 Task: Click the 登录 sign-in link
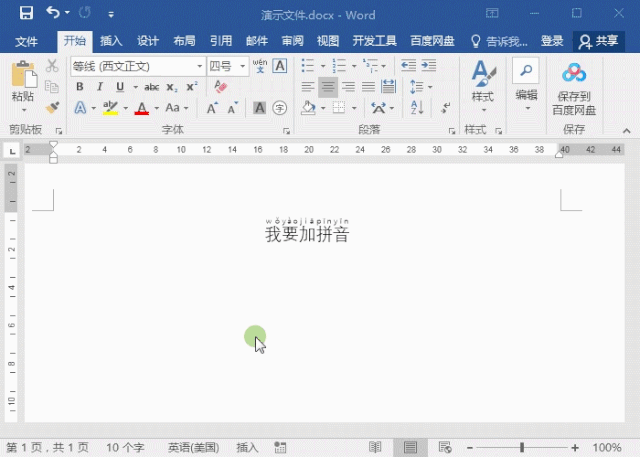(552, 41)
